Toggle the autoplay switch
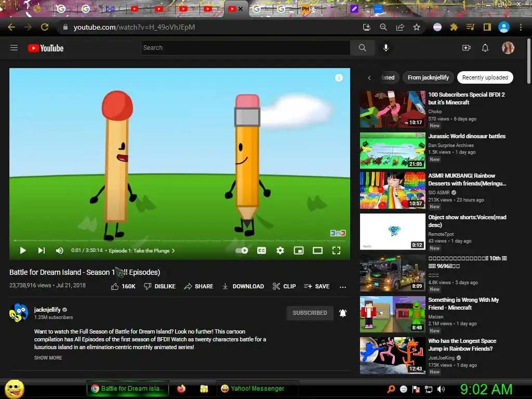The width and height of the screenshot is (532, 399). click(242, 250)
